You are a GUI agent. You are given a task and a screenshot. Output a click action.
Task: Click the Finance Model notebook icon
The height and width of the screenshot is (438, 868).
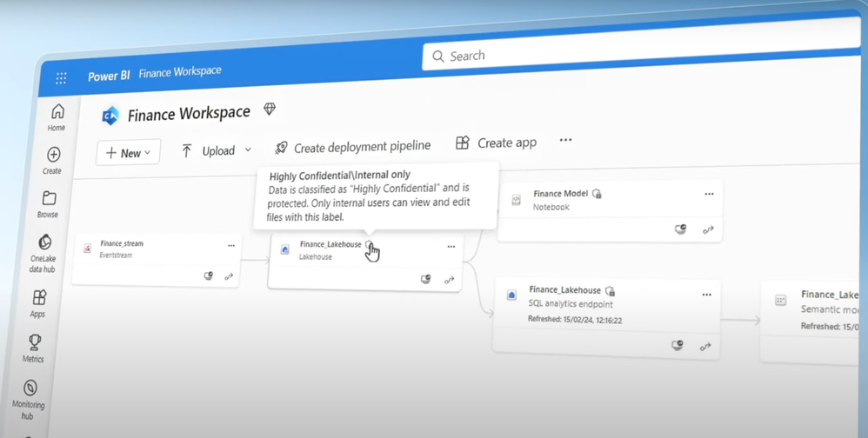coord(516,200)
